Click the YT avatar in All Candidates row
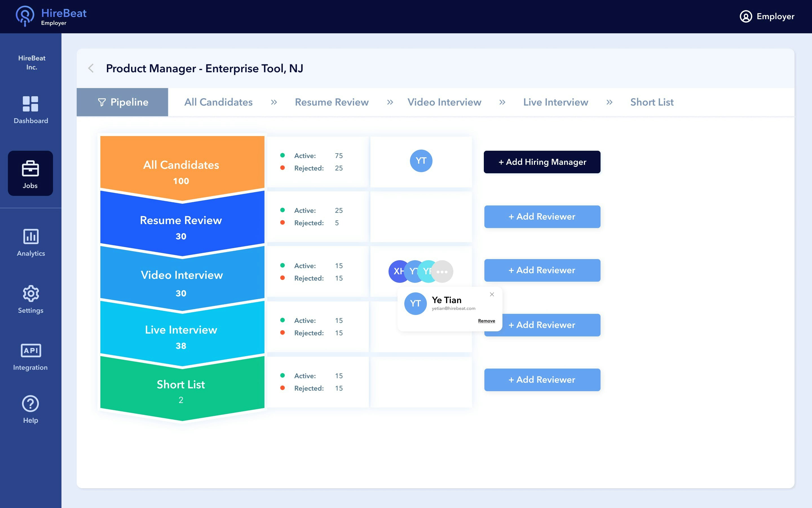The image size is (812, 508). coord(421,161)
